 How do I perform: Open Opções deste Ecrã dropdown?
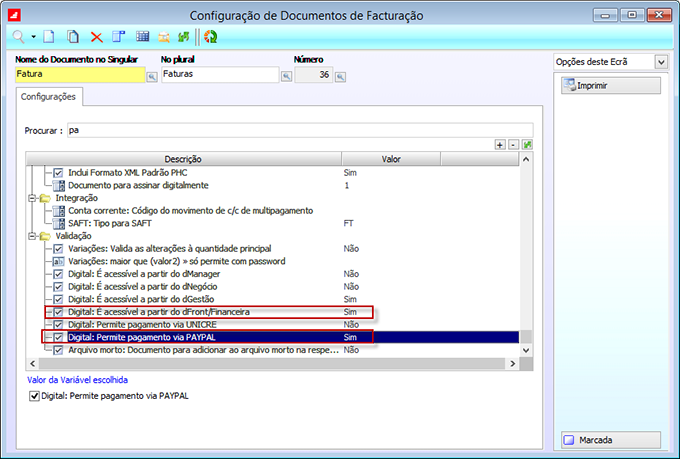click(x=661, y=62)
